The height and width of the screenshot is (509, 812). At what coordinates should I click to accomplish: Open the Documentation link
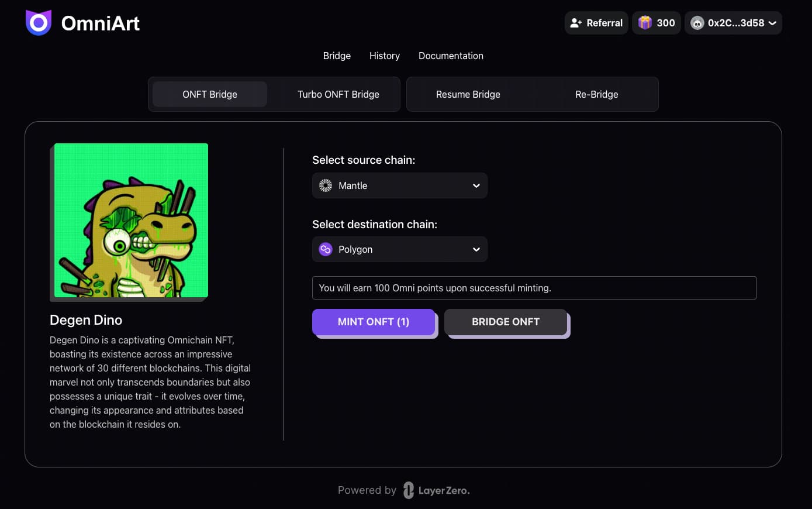pyautogui.click(x=451, y=56)
